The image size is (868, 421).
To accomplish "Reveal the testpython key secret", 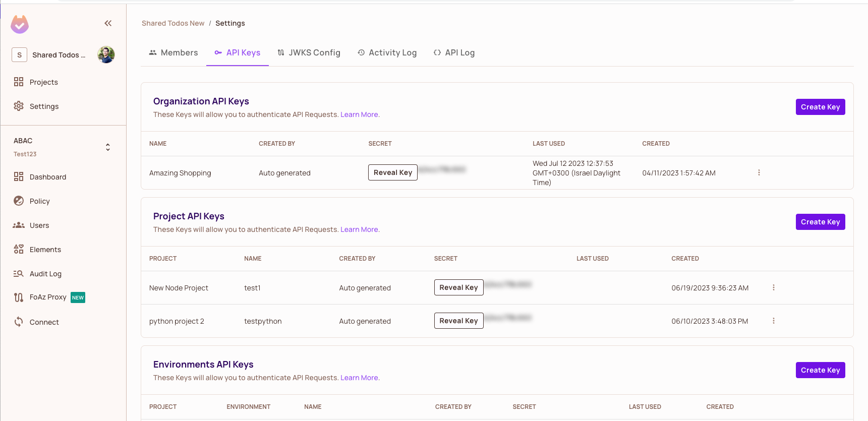I will click(x=459, y=321).
